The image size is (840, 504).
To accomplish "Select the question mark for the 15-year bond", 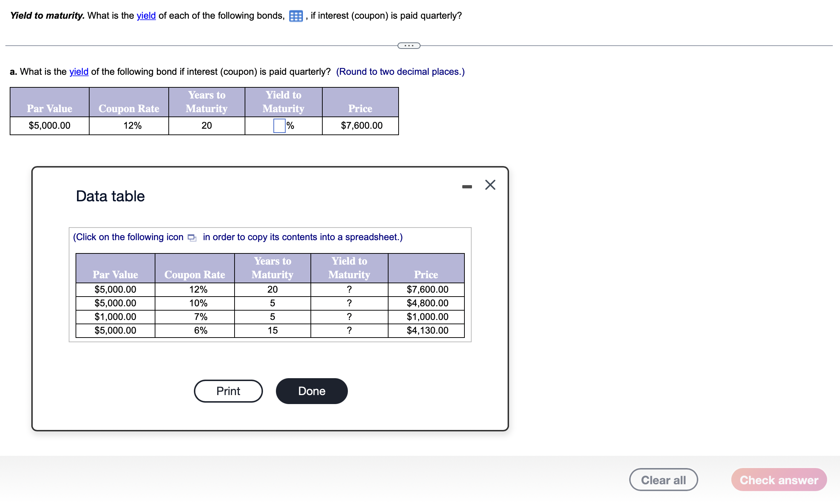I will (349, 330).
